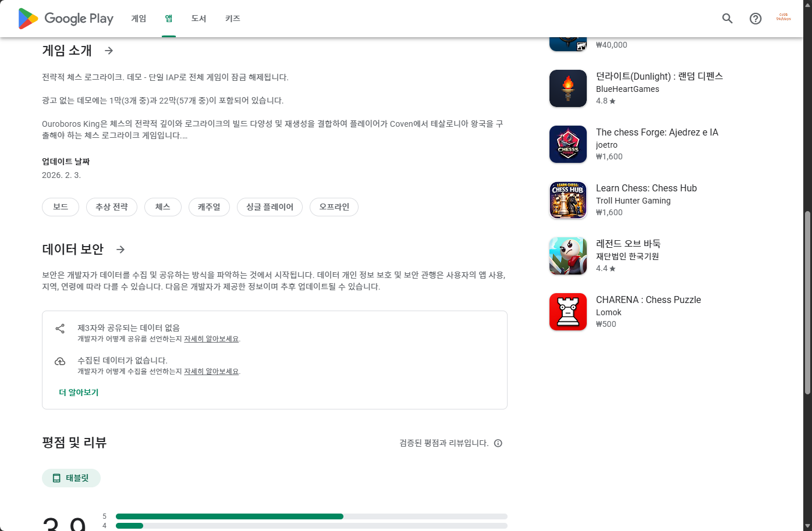Screen dimensions: 812x531
Task: Click the 4.8 star rating of Dunlight
Action: coord(606,101)
